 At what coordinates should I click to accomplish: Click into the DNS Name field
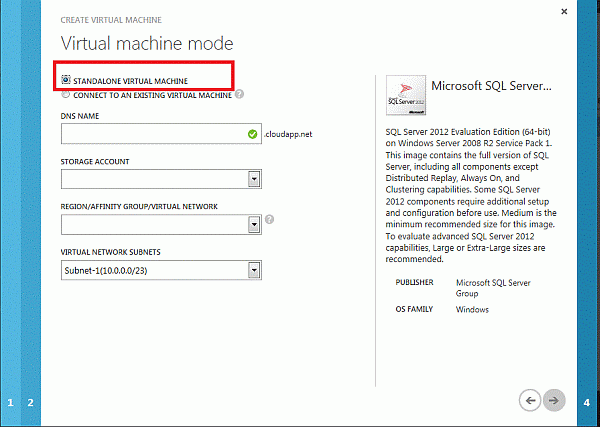point(161,134)
